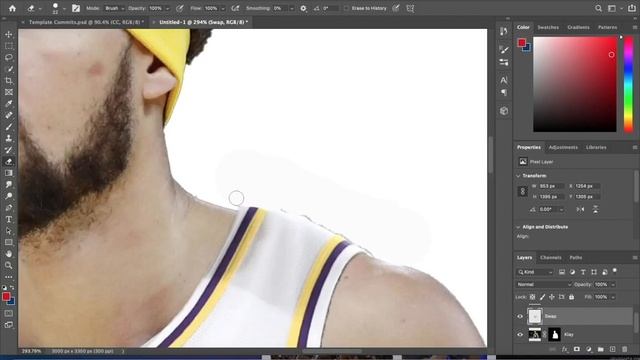
Task: Select the Lasso tool
Action: click(9, 58)
